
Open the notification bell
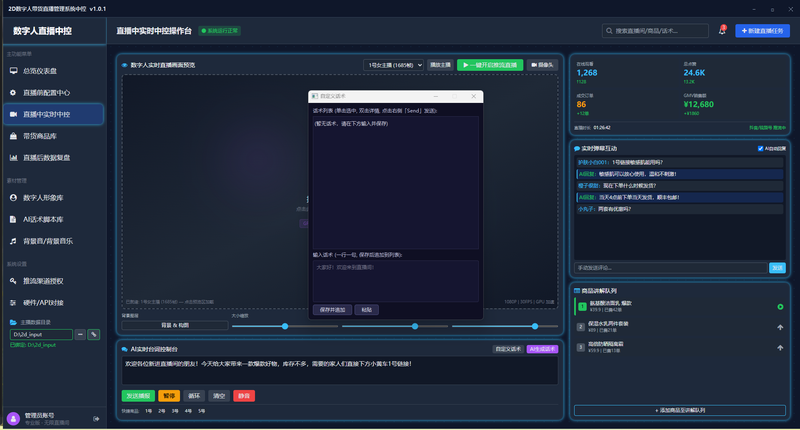722,31
